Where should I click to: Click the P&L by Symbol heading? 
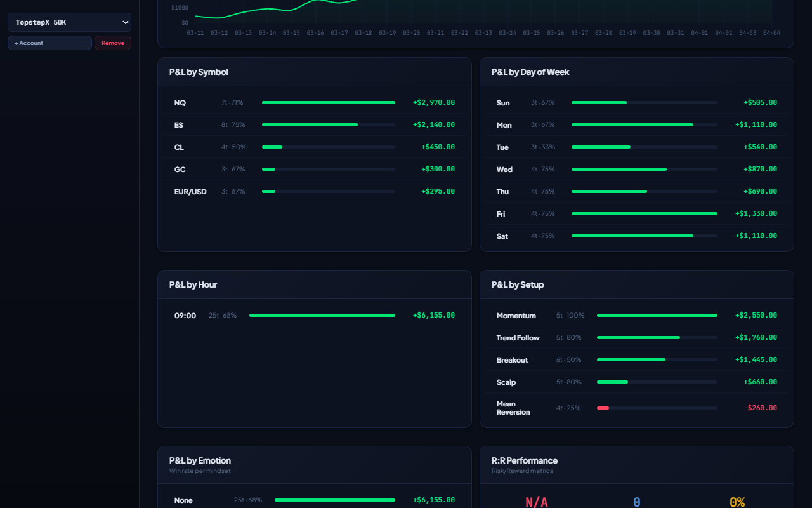199,72
